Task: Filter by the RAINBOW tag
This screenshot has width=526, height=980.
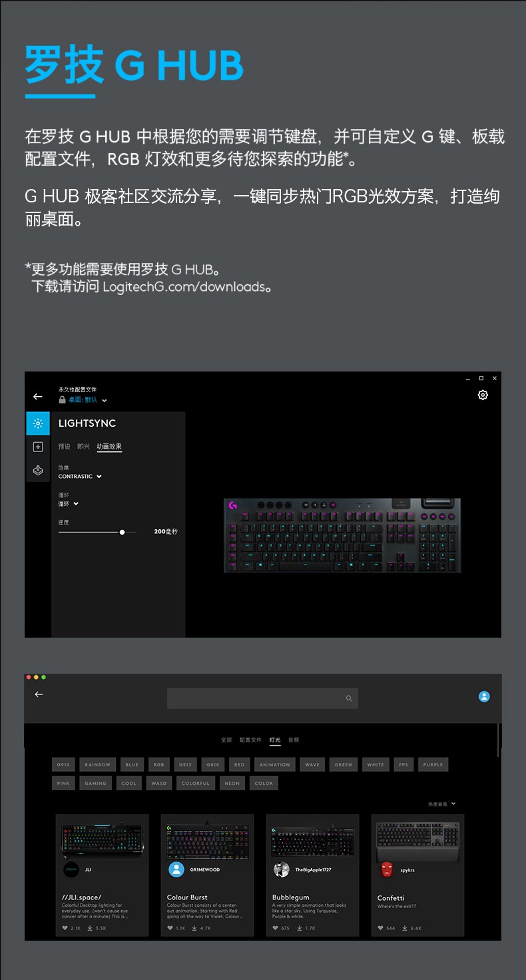Action: click(x=97, y=764)
